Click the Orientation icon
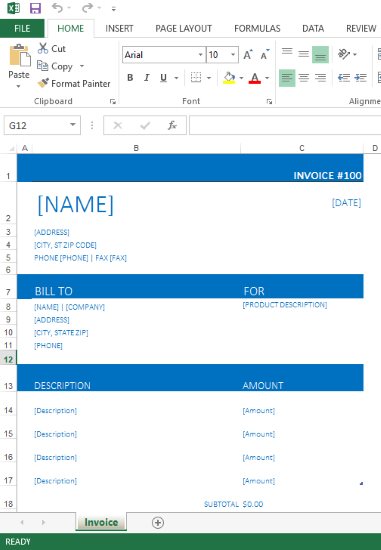This screenshot has width=381, height=550. point(344,54)
